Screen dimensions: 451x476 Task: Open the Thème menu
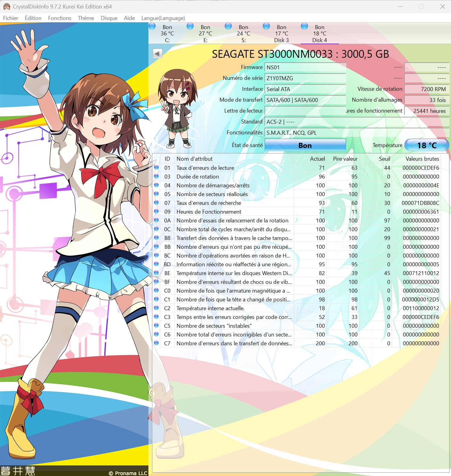[86, 18]
